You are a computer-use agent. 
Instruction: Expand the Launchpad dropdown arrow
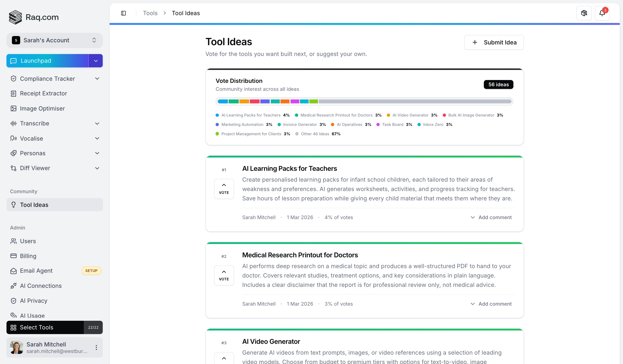point(96,61)
